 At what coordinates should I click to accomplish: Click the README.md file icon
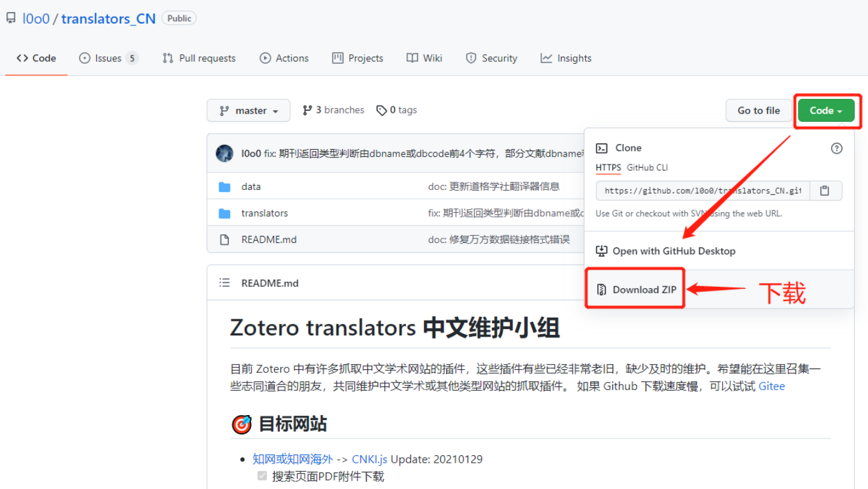point(224,240)
